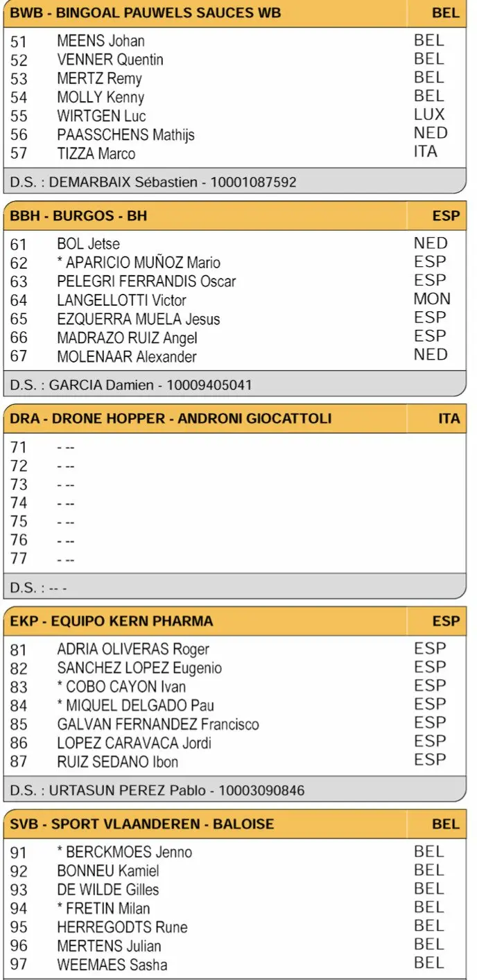Screen dimensions: 477x980
Task: Click rider WIRTGEN Luc's name
Action: pos(101,116)
